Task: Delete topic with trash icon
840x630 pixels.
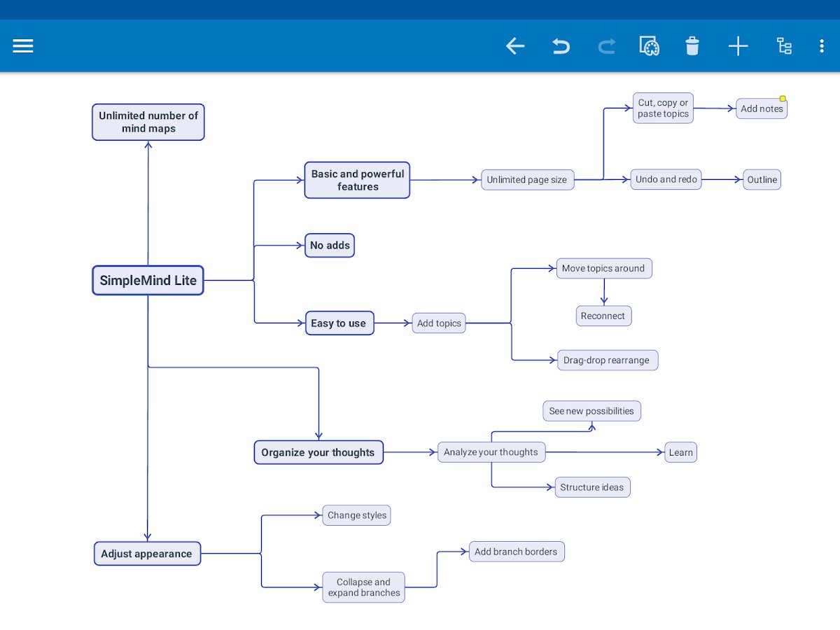Action: [x=692, y=46]
